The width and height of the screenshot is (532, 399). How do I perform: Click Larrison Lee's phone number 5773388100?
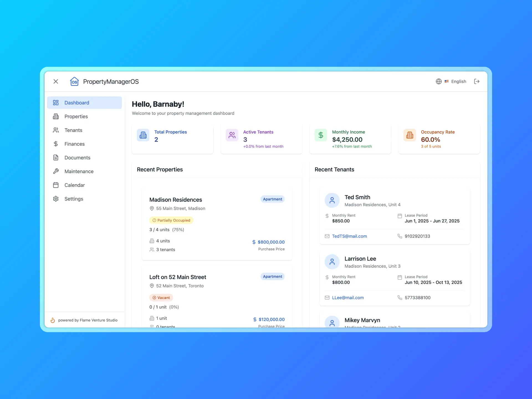[418, 298]
